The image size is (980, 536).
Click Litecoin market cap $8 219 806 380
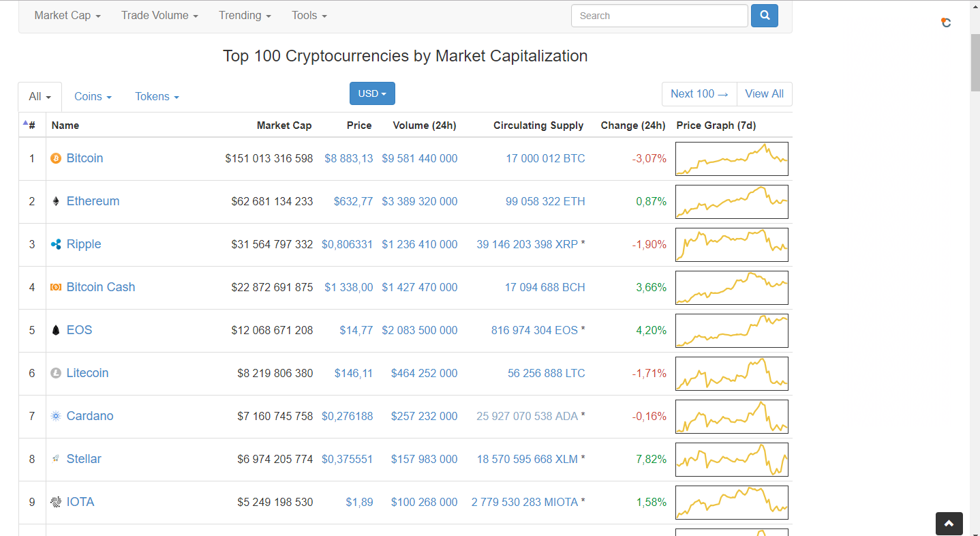coord(275,373)
